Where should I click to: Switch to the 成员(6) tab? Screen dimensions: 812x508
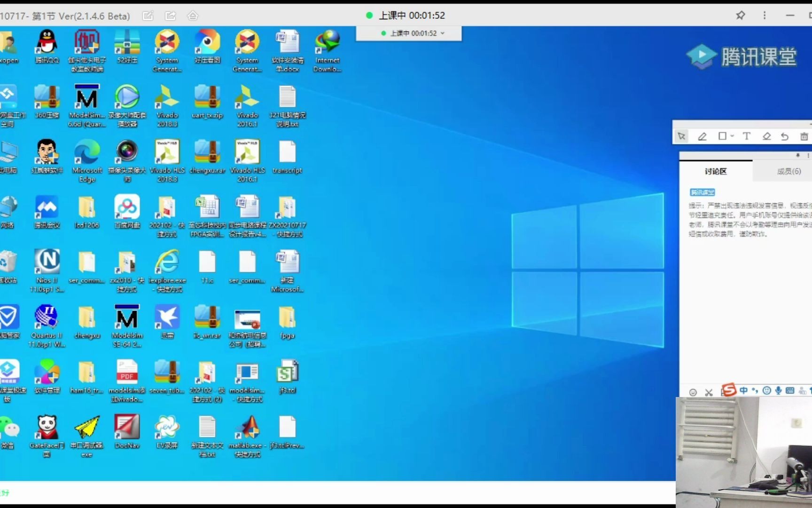789,171
